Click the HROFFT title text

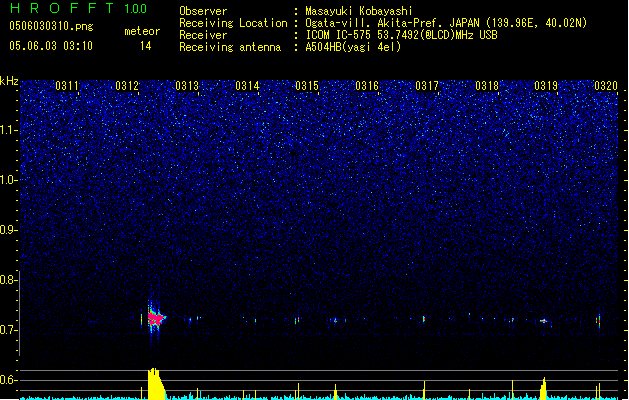coord(62,8)
